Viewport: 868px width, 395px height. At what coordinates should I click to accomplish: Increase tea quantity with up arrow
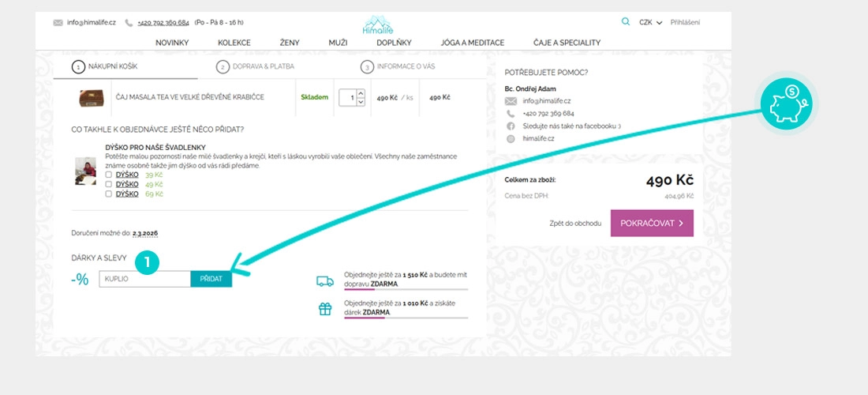point(361,93)
